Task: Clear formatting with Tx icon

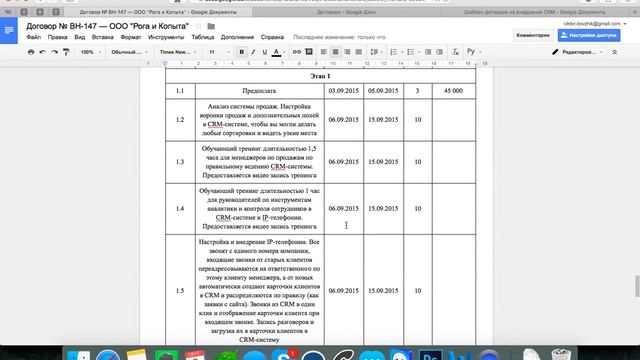Action: pos(456,52)
